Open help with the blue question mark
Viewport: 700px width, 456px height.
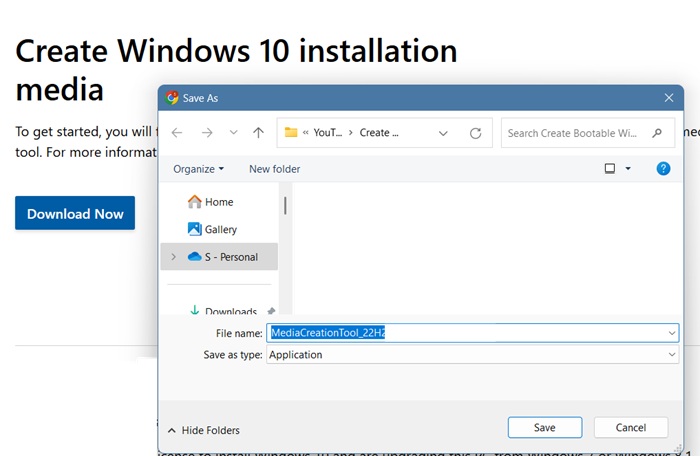(x=663, y=168)
